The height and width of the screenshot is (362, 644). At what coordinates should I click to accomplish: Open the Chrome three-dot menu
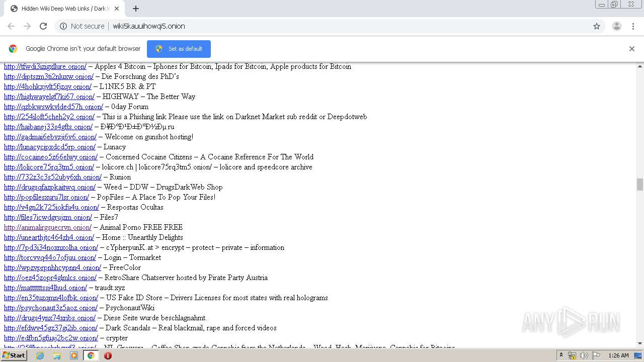click(x=633, y=26)
